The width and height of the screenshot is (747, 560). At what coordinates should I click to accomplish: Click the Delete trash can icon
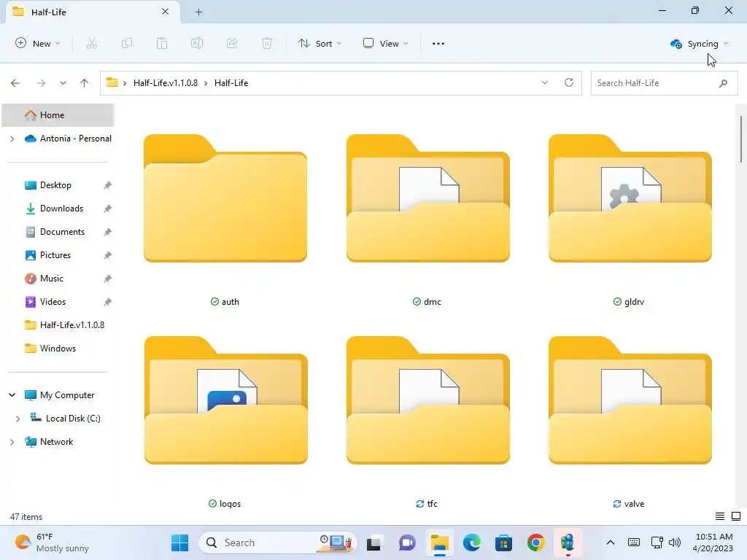click(x=267, y=43)
